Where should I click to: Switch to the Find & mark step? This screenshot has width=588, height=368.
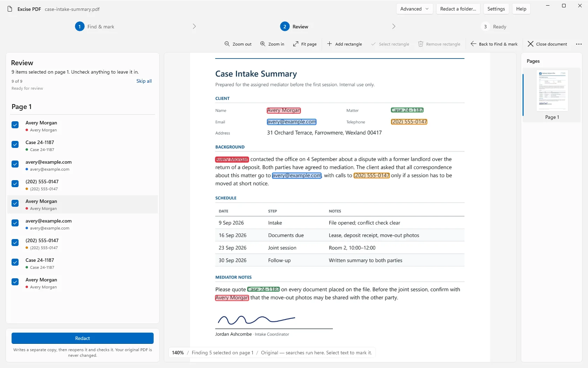[94, 27]
